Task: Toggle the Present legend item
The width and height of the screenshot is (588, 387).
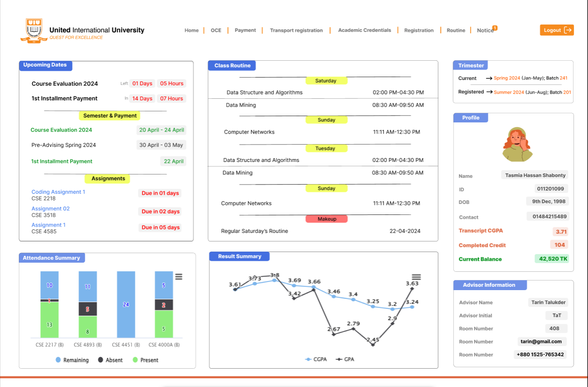Action: (145, 360)
